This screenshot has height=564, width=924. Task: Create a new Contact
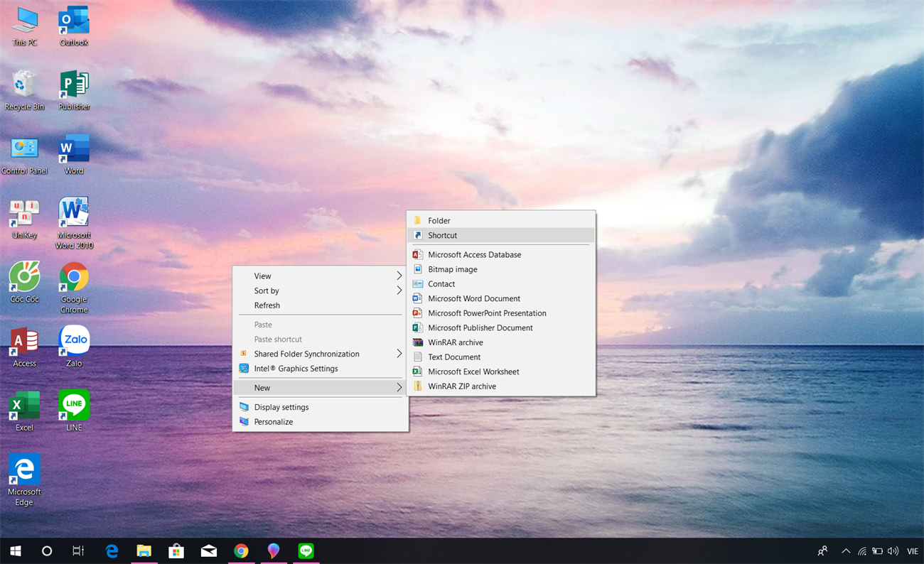(501, 283)
